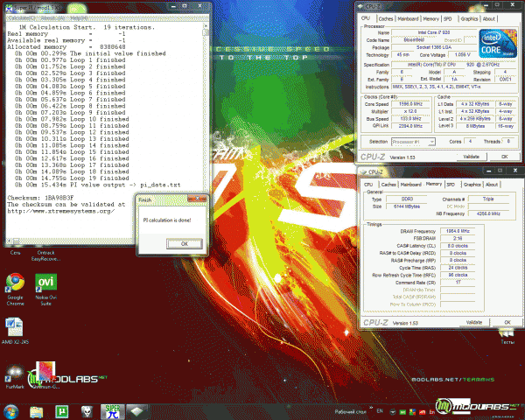Viewport: 525px width, 420px height.
Task: Switch to Caches tab in top CPU-Z window
Action: pos(385,18)
